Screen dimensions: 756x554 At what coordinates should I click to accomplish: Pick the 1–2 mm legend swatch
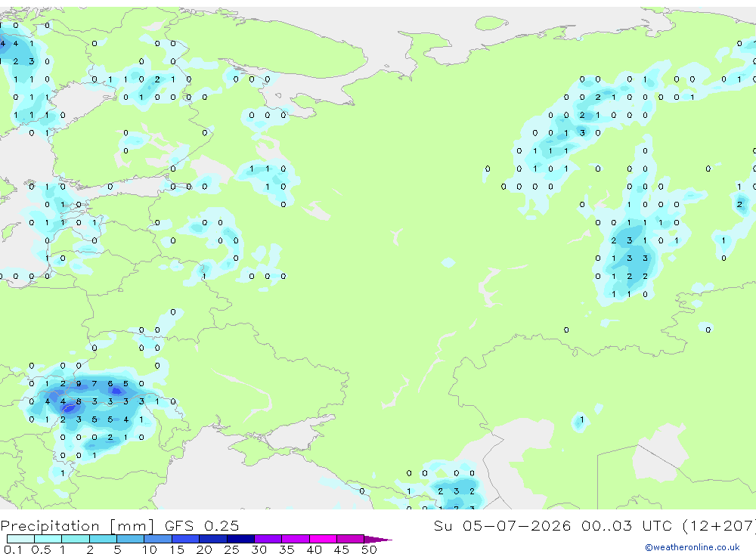pos(76,539)
